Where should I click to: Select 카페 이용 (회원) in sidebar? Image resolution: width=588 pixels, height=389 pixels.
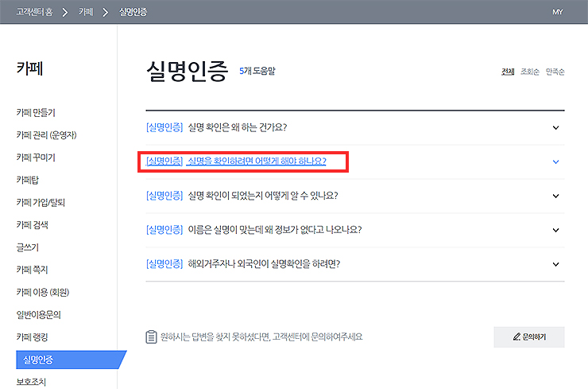43,293
